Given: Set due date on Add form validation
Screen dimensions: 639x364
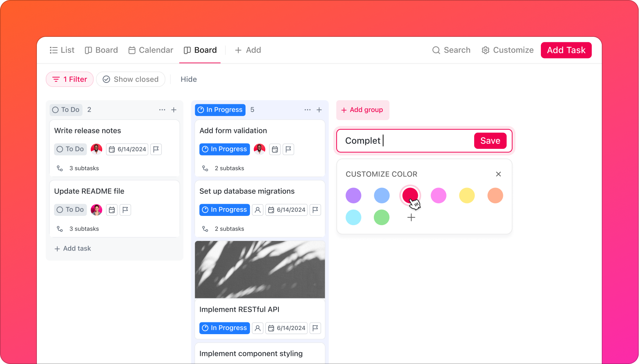Looking at the screenshot, I should [275, 149].
